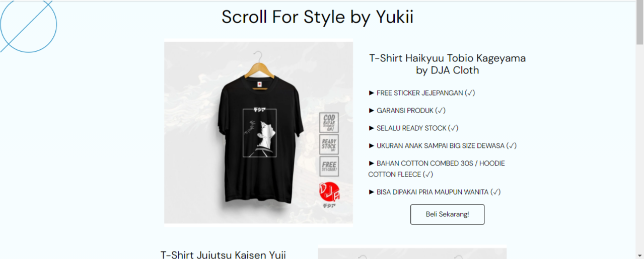Click the red DJA brand logo
The width and height of the screenshot is (644, 259).
click(x=330, y=194)
